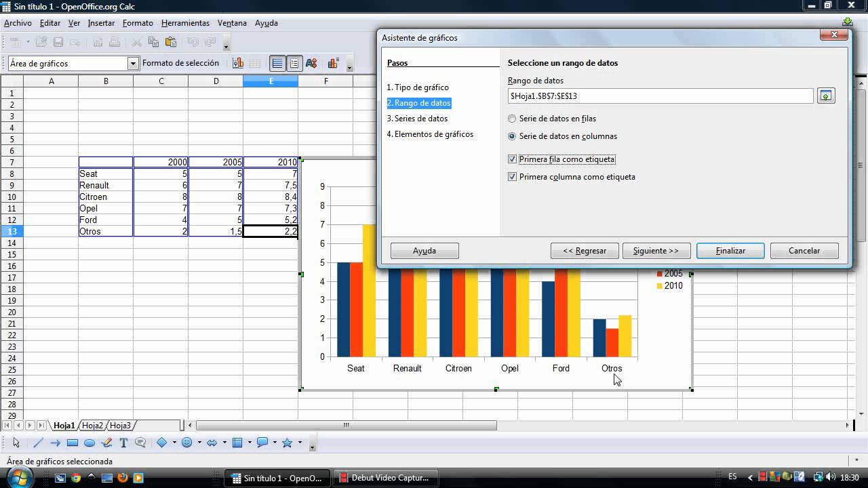The image size is (868, 488).
Task: Select the Ellipse drawing tool
Action: [90, 443]
